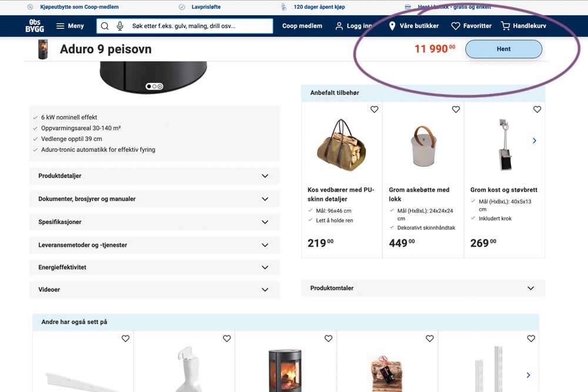Expand the Spesifikasjoner section

(154, 222)
